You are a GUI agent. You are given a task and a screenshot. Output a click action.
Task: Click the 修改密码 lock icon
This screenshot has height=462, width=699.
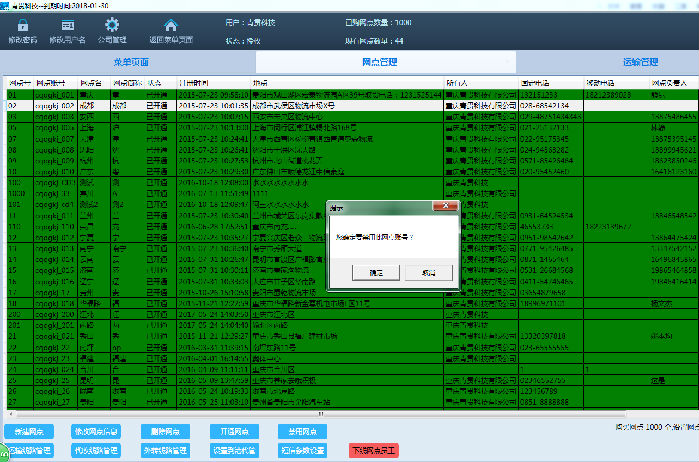point(22,25)
